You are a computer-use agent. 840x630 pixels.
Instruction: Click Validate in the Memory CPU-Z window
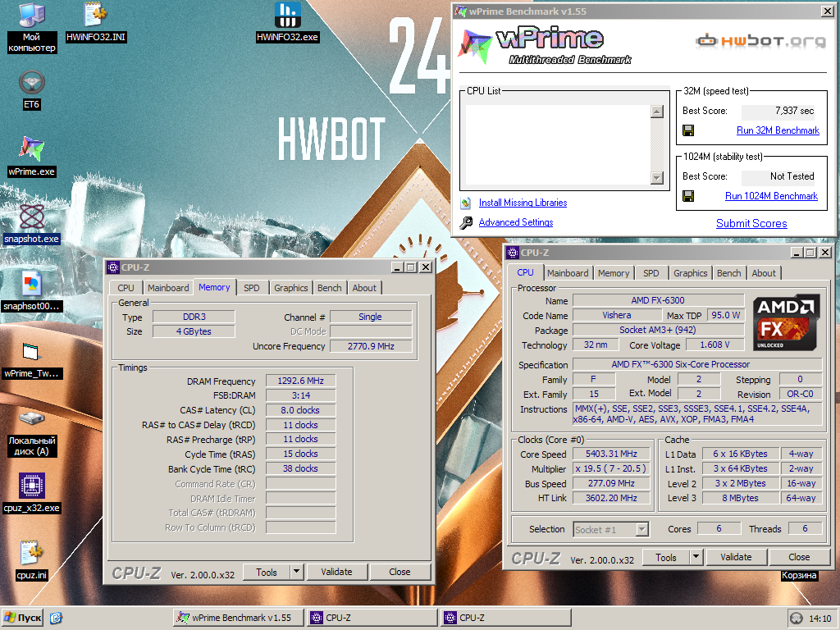tap(336, 572)
